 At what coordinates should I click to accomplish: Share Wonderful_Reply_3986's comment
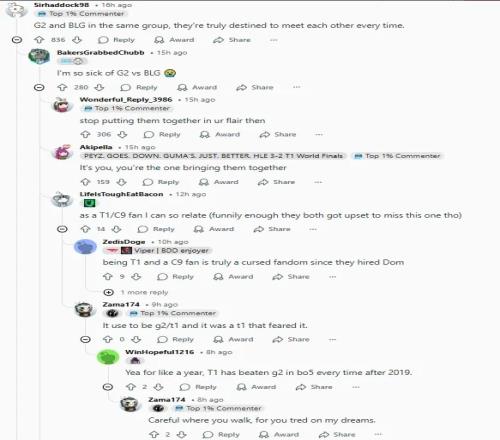278,134
